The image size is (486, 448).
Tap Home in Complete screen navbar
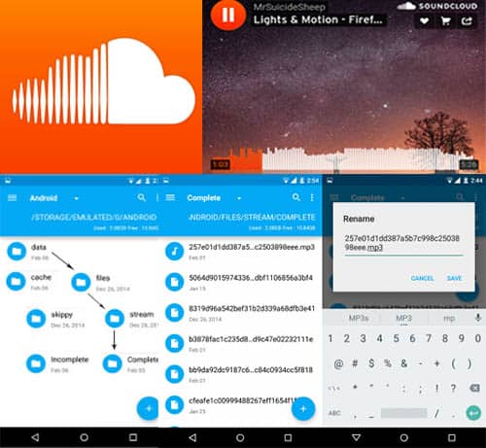(240, 437)
